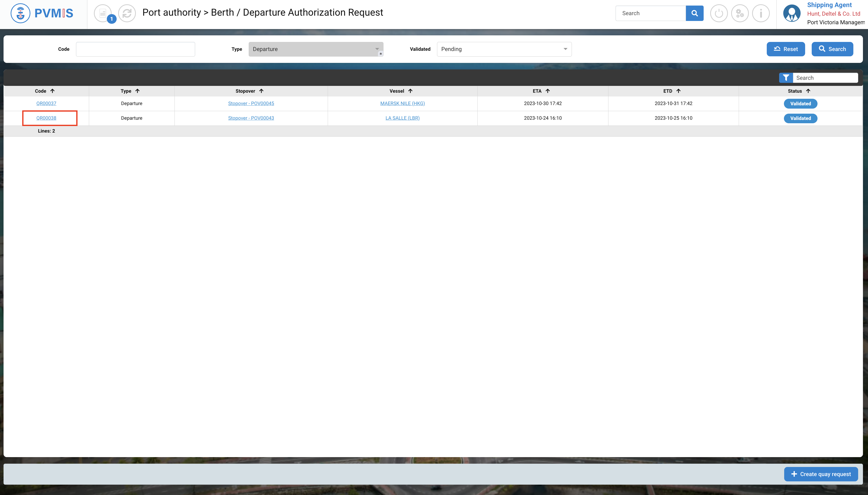
Task: Open the user profile avatar
Action: [792, 14]
